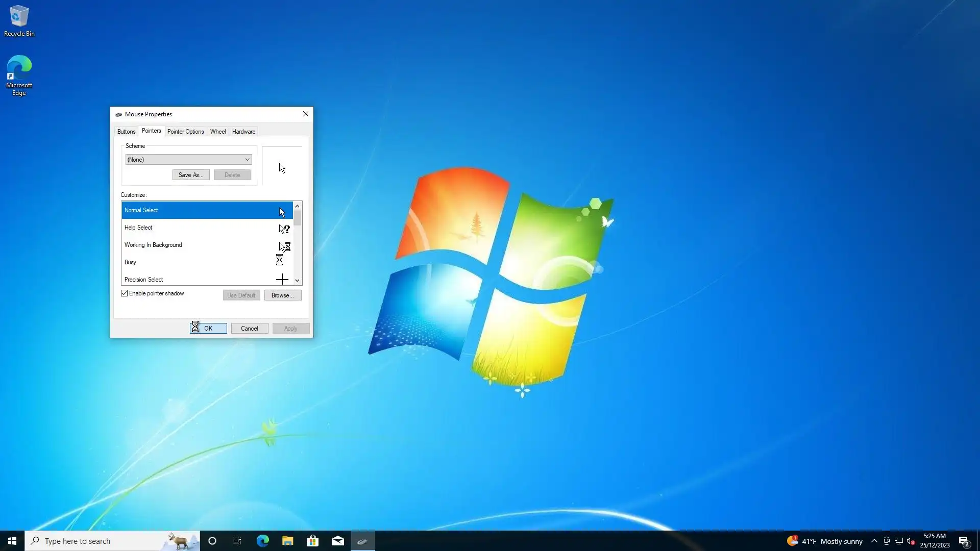Open Microsoft Store on the taskbar

click(x=312, y=541)
